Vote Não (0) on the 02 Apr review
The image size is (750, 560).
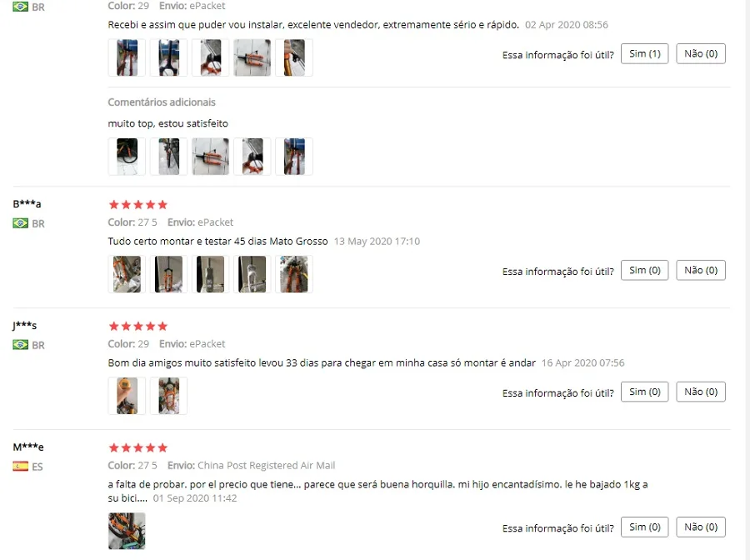point(700,53)
